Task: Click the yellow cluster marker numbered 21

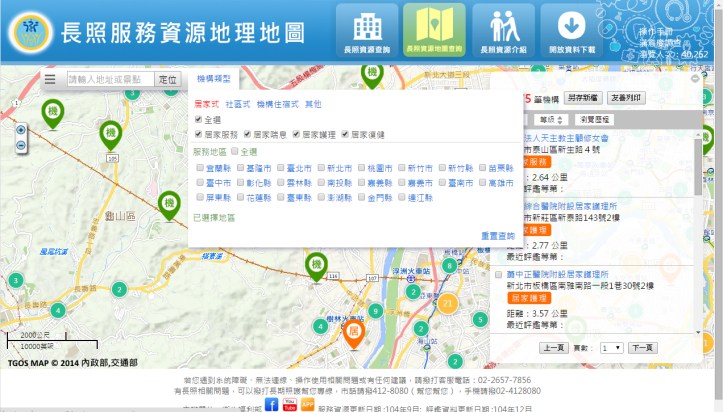Action: 447,303
